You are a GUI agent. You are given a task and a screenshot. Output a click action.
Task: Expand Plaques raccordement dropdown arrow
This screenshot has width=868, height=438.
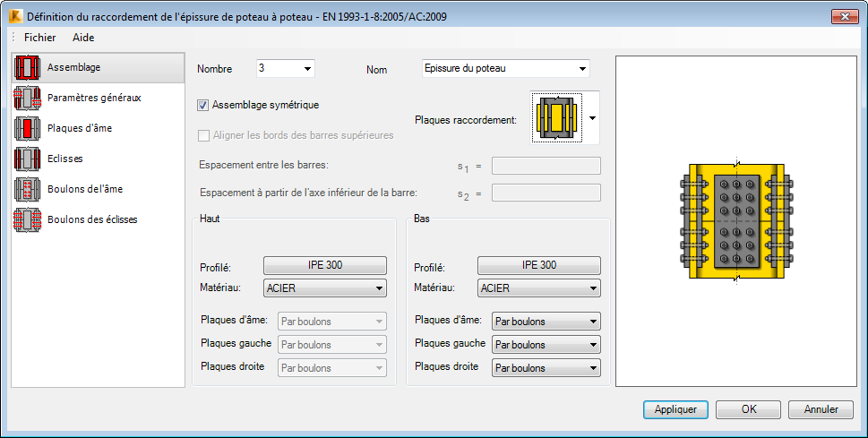592,118
